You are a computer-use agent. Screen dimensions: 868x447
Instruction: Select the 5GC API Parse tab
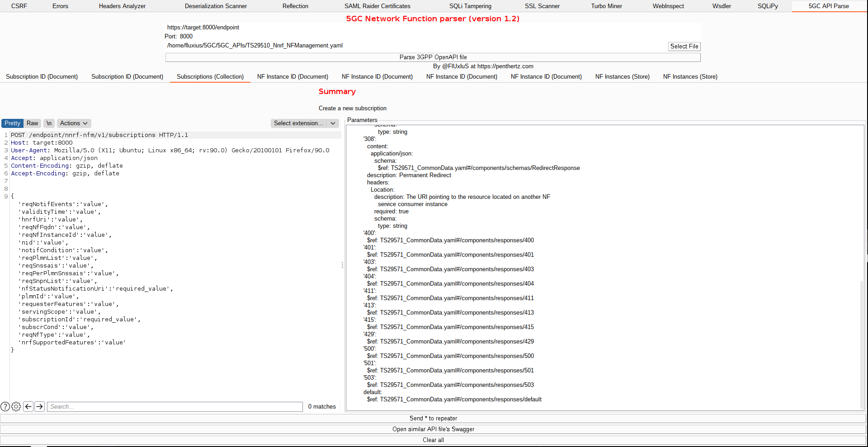click(829, 6)
